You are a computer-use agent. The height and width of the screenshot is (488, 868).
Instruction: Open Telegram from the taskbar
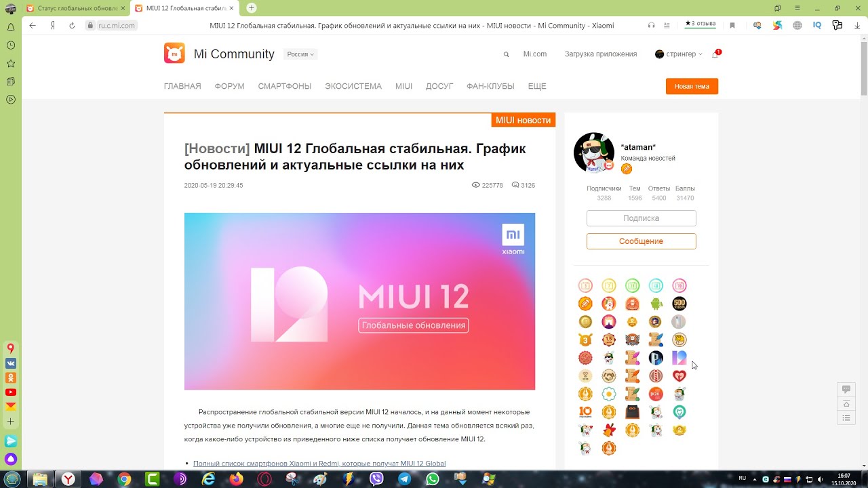coord(405,479)
